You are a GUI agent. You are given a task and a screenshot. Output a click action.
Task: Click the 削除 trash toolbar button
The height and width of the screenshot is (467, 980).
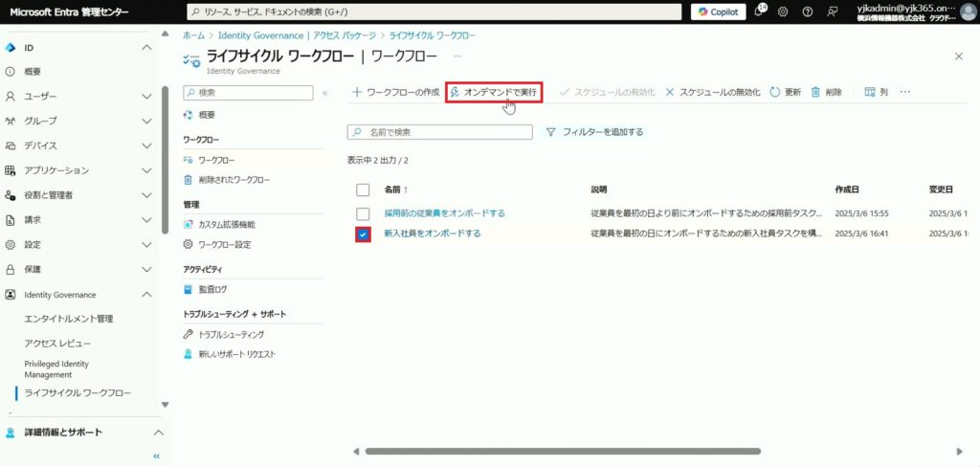point(826,92)
